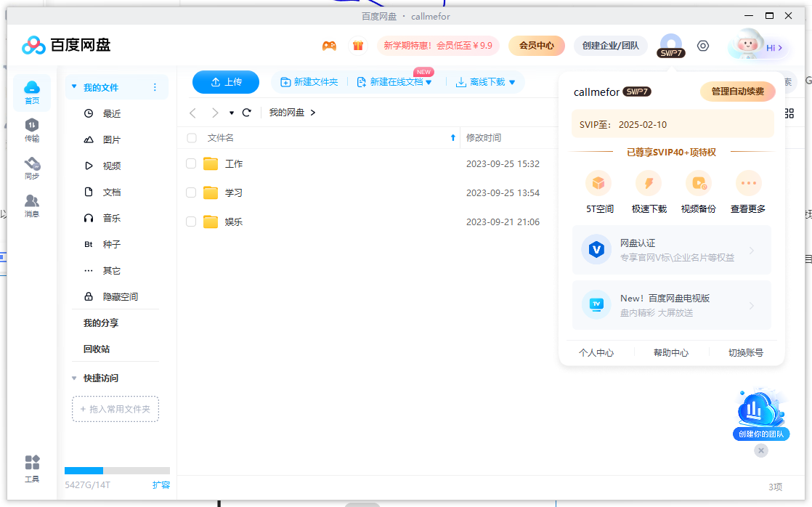This screenshot has height=507, width=812.
Task: Go back with the left arrow
Action: 192,113
